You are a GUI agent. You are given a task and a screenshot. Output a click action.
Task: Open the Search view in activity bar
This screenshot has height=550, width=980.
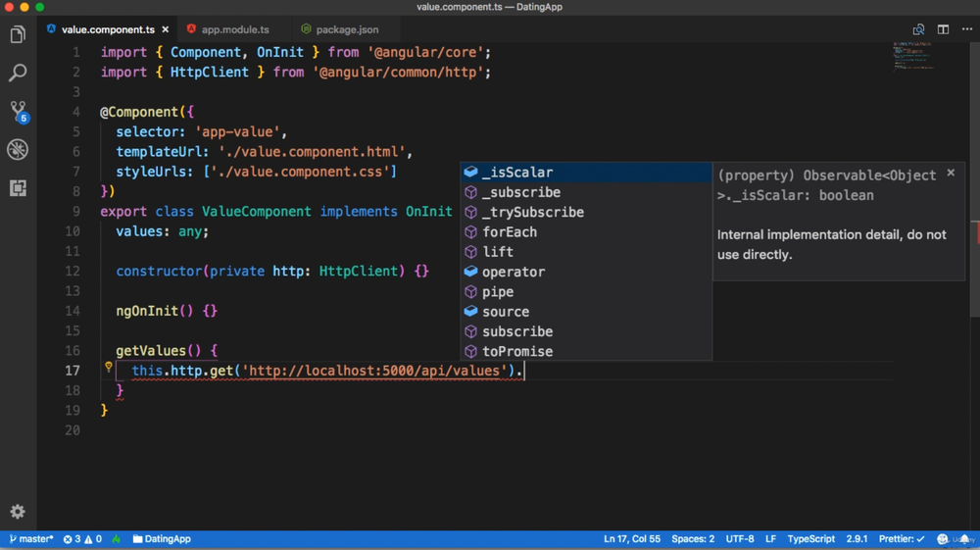18,73
